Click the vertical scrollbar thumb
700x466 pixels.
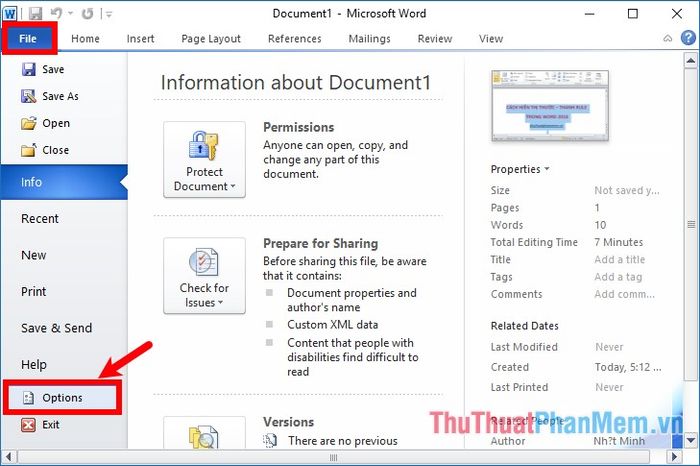click(x=691, y=224)
